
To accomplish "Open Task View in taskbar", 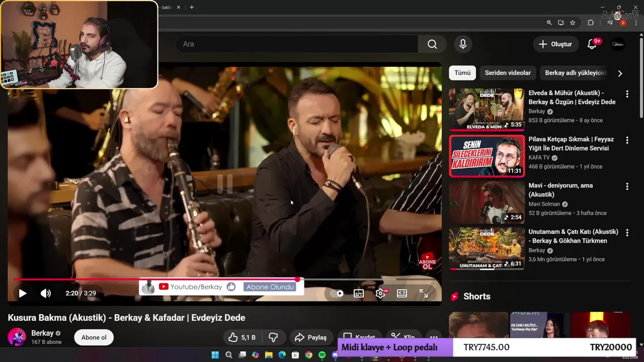I will (x=242, y=355).
